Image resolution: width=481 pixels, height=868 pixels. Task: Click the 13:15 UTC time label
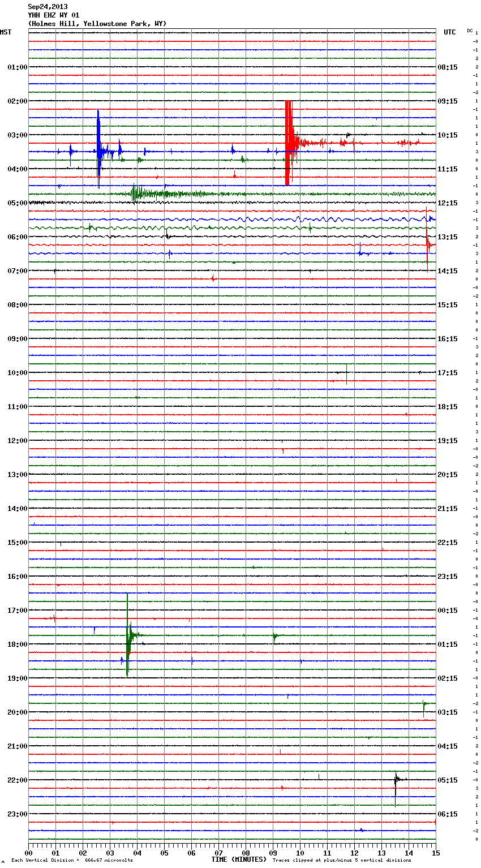pyautogui.click(x=448, y=237)
